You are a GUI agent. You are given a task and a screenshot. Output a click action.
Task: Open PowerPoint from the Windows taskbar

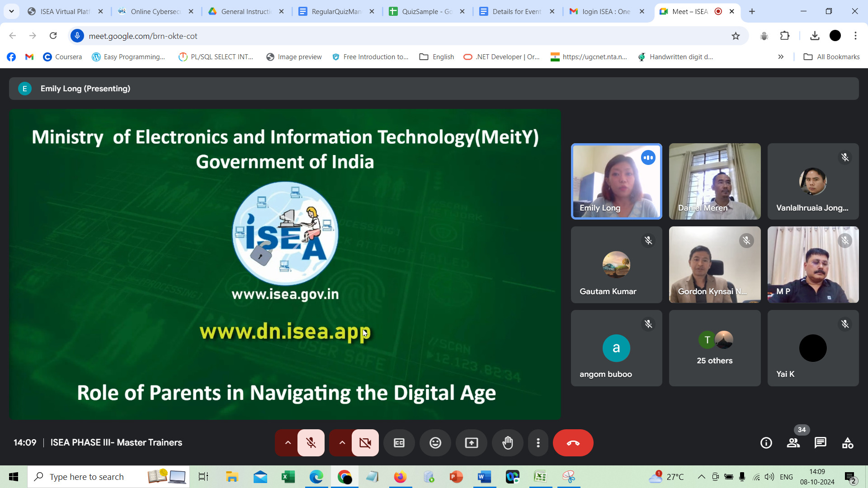click(457, 477)
